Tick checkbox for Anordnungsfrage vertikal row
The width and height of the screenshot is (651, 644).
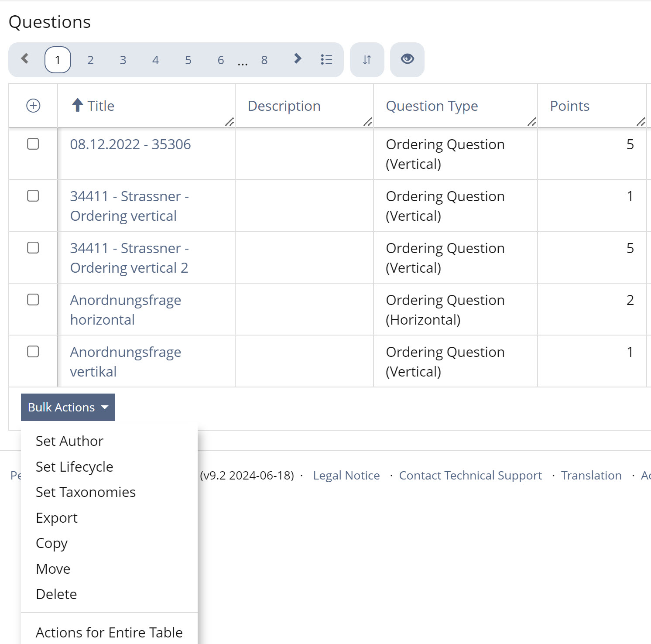(33, 352)
